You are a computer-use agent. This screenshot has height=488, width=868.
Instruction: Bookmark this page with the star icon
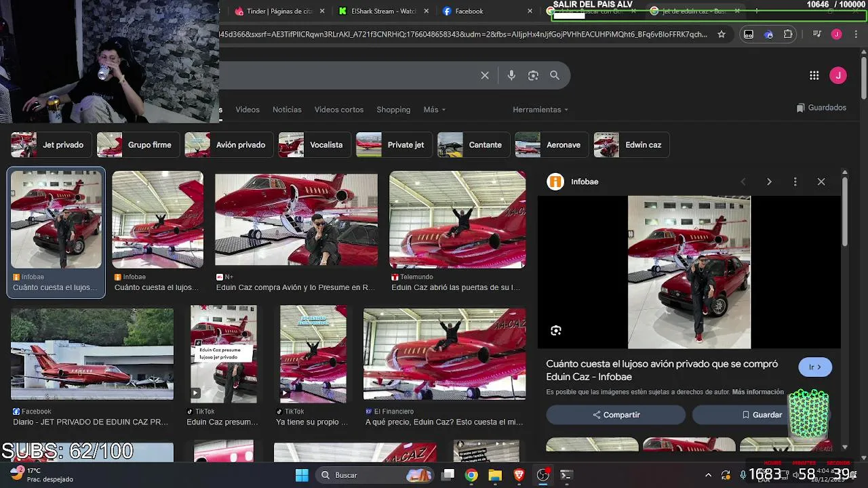pyautogui.click(x=722, y=34)
